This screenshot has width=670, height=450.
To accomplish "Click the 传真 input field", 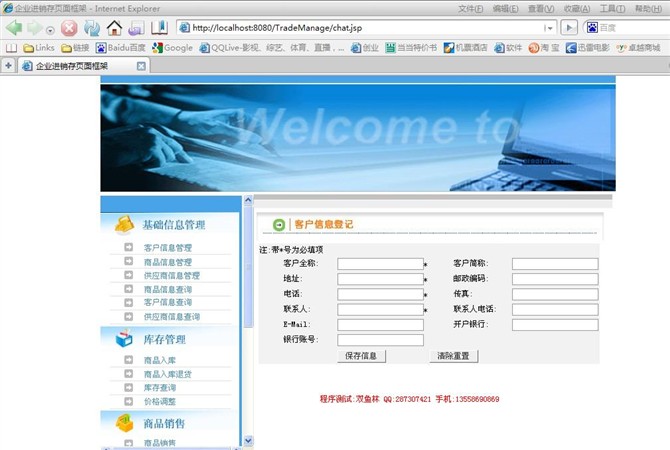I will [x=555, y=294].
